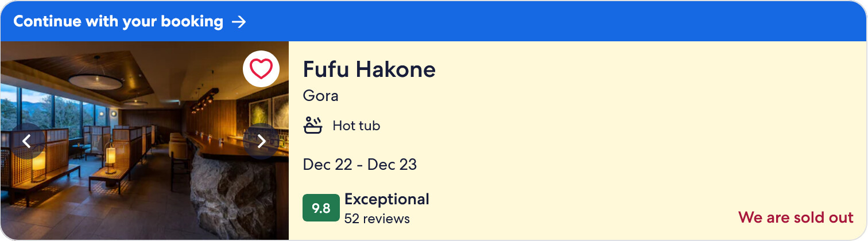Open the Continue with your booking link
This screenshot has height=241, width=868.
pyautogui.click(x=118, y=22)
